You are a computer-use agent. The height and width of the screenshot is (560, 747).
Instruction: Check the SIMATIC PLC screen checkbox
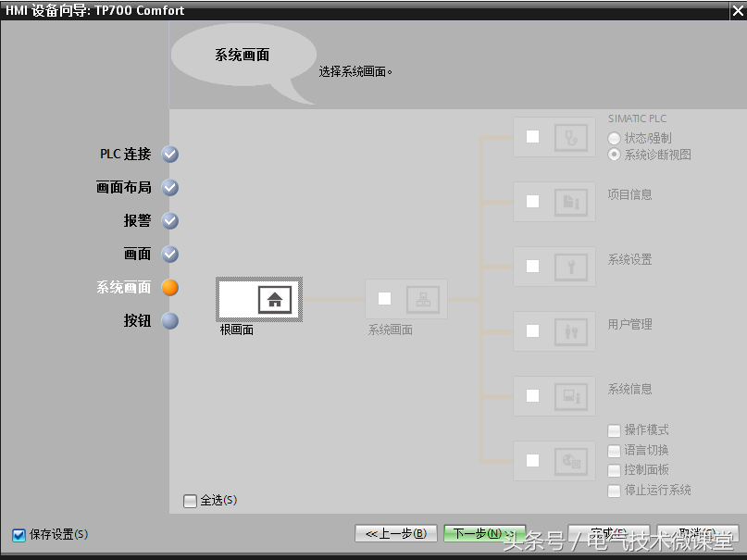coord(532,137)
